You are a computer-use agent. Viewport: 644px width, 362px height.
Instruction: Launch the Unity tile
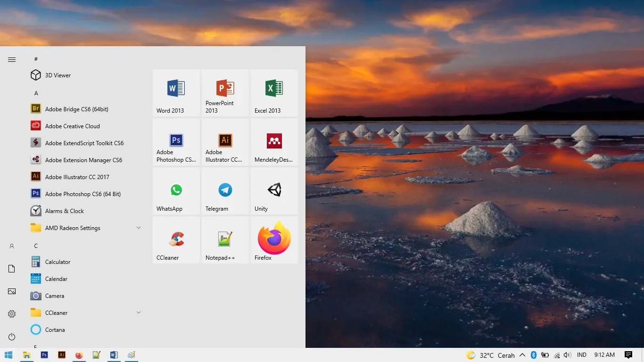click(274, 191)
